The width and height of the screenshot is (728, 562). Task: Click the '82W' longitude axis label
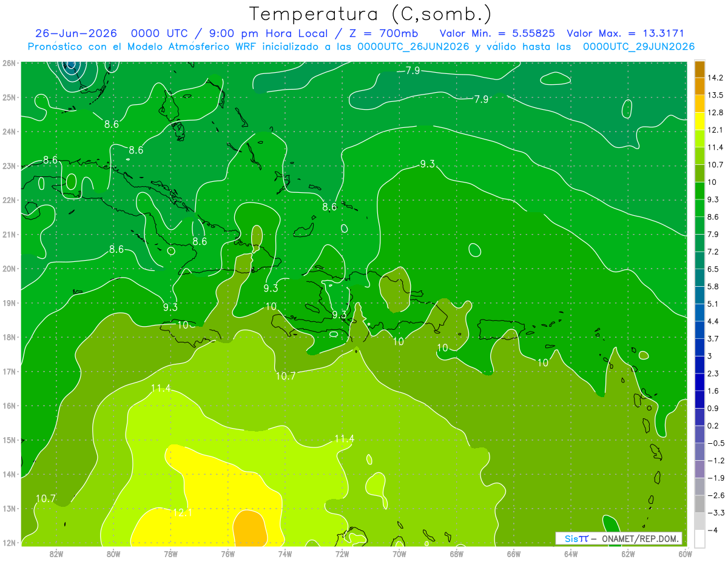coord(56,554)
